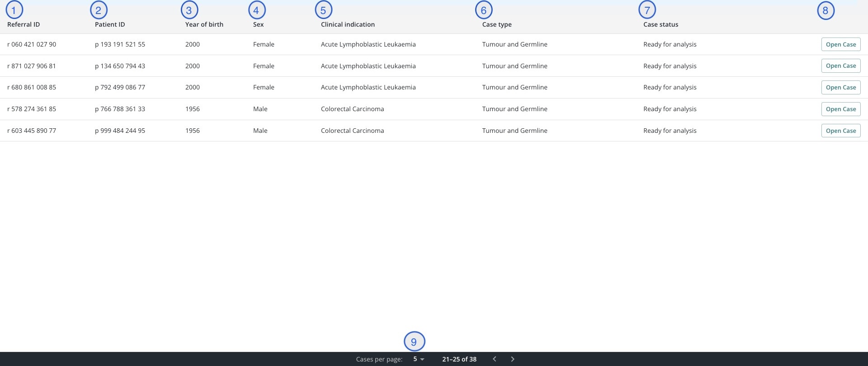
Task: Click the 21–25 of 38 page range text
Action: pos(459,359)
